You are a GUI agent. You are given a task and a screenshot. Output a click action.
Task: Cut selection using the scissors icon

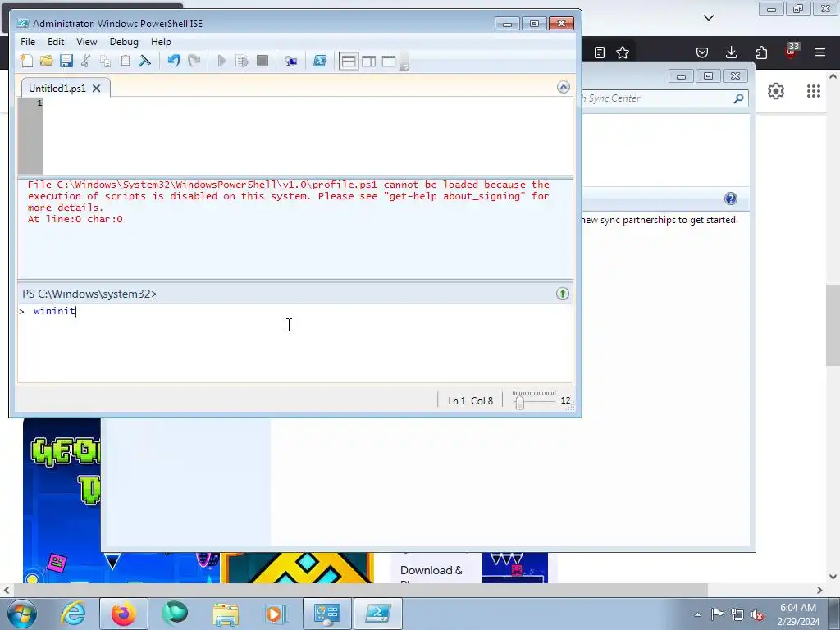click(85, 61)
